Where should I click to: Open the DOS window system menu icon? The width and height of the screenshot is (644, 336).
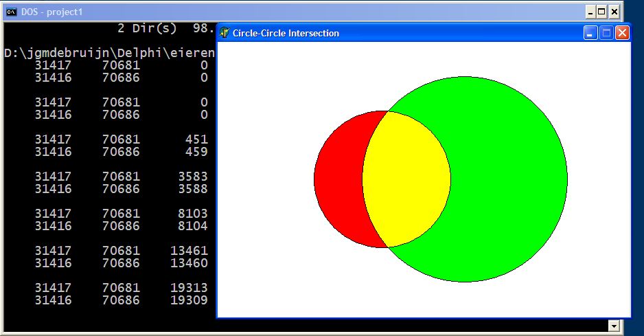coord(12,11)
